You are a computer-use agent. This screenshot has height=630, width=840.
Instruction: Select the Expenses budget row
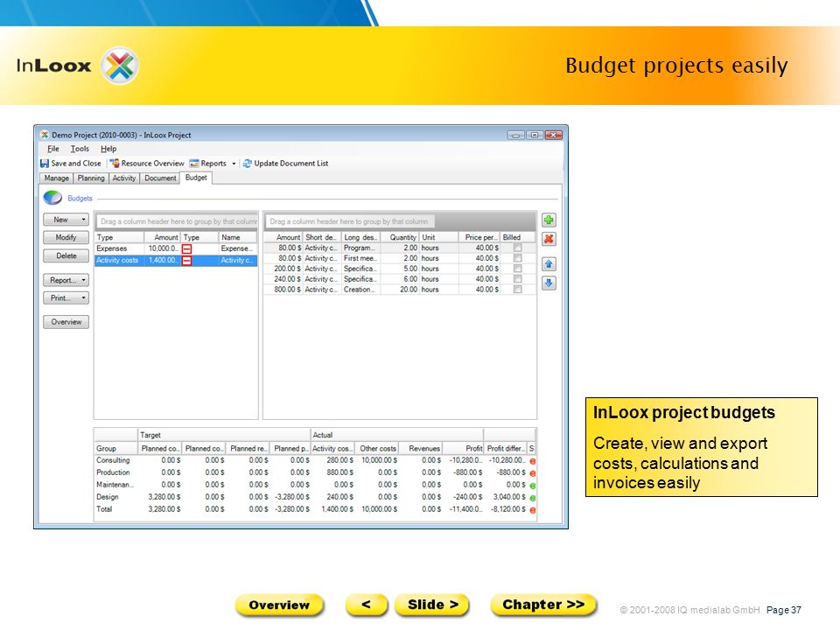[x=176, y=249]
